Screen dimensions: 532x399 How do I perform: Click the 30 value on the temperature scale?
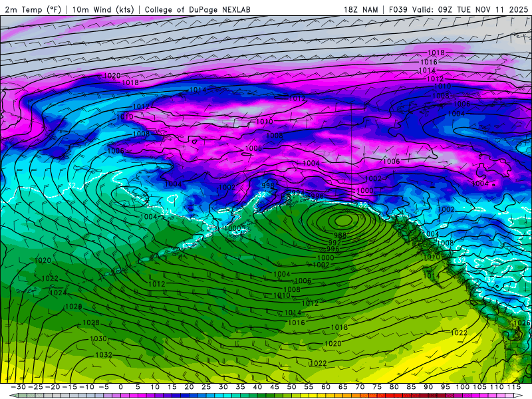click(223, 387)
